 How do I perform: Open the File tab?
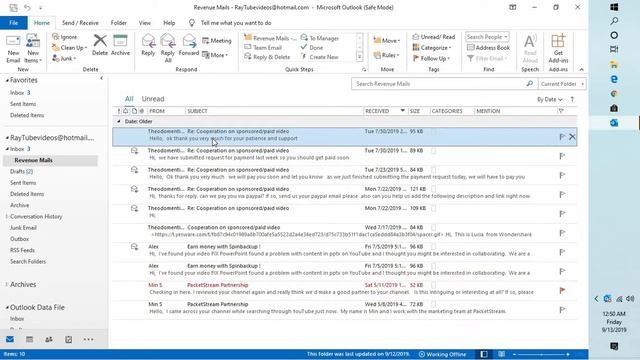coord(13,23)
